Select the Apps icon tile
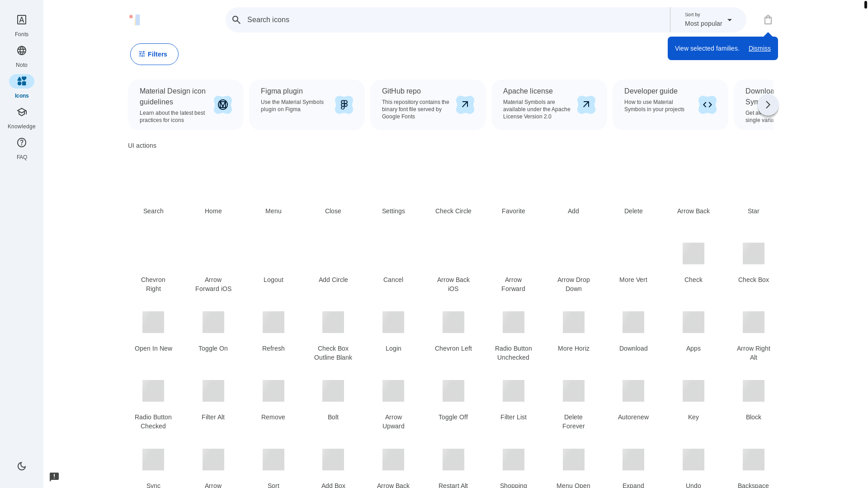 pyautogui.click(x=693, y=322)
